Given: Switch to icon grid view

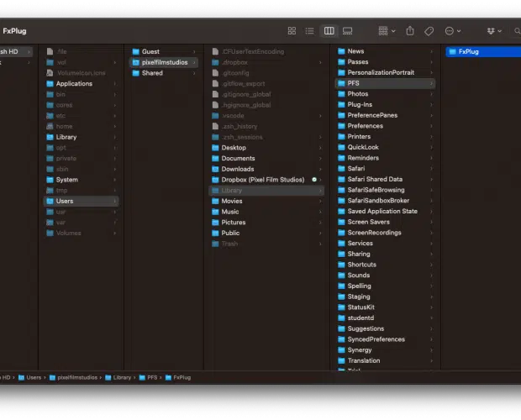Looking at the screenshot, I should tap(292, 31).
